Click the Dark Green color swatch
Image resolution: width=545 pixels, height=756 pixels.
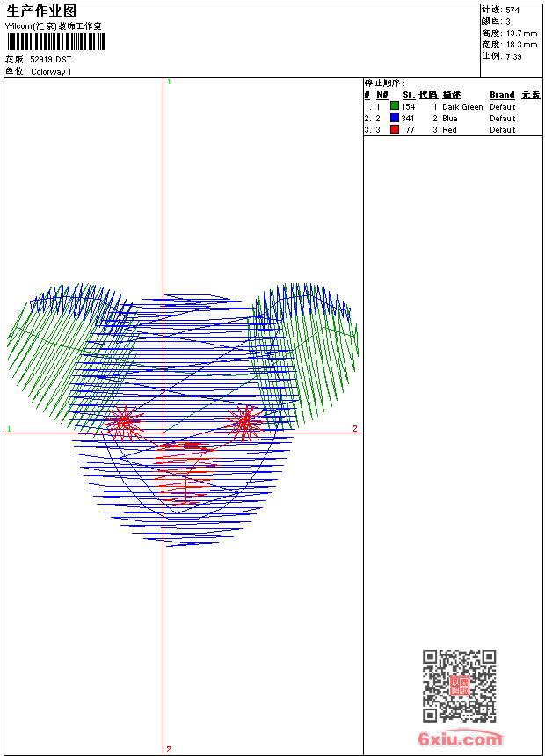coord(395,106)
